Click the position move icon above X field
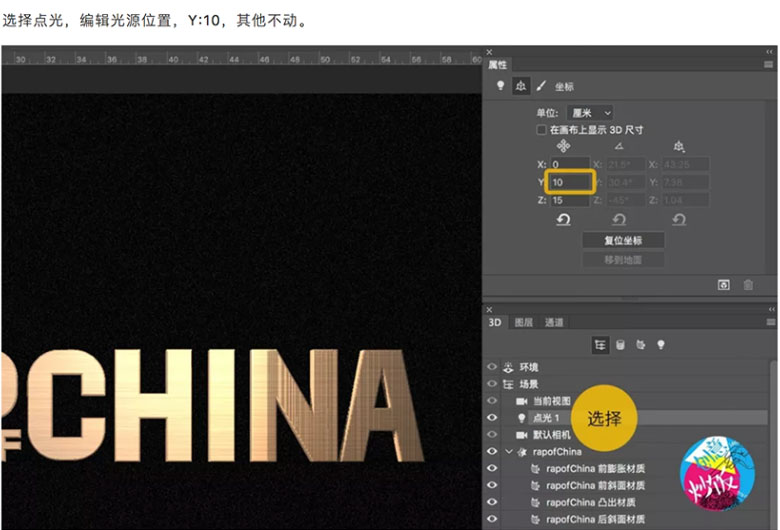Viewport: 780px width, 530px height. (563, 146)
